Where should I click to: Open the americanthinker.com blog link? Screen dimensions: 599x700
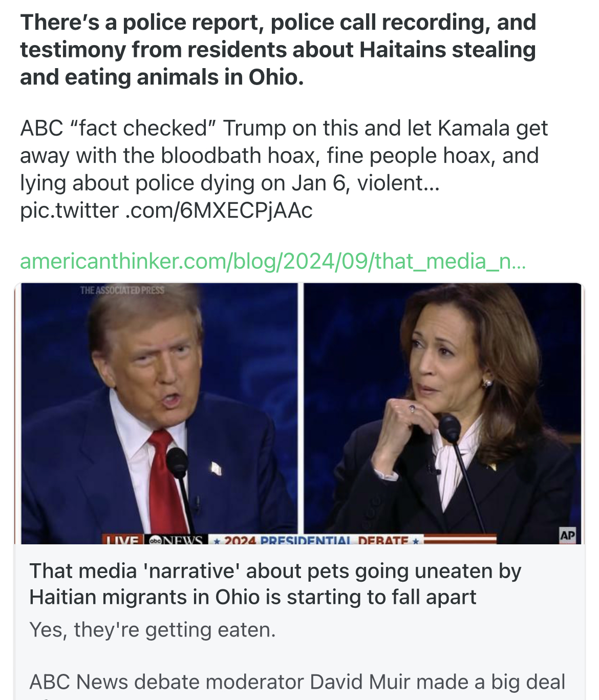(272, 261)
